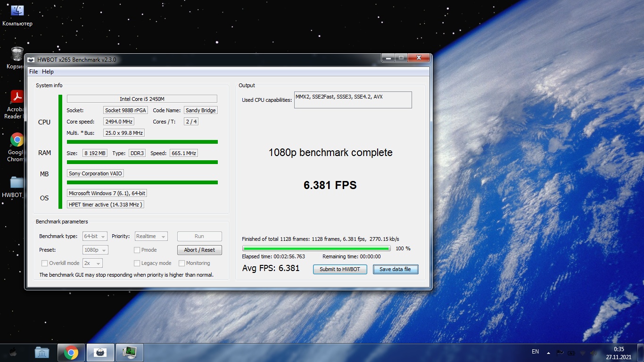Click the 2494.0 MHz core speed value
The width and height of the screenshot is (644, 362).
[x=119, y=122]
